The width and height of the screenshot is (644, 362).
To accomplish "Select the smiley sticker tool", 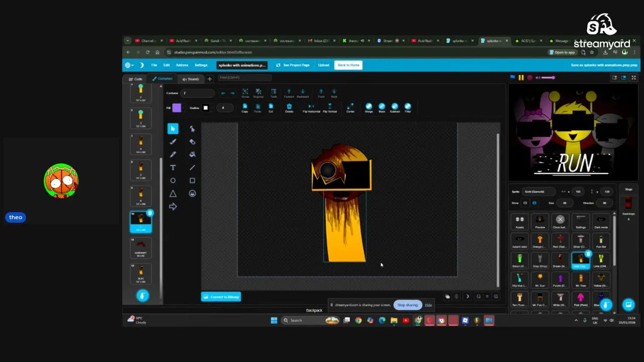I will pos(192,194).
